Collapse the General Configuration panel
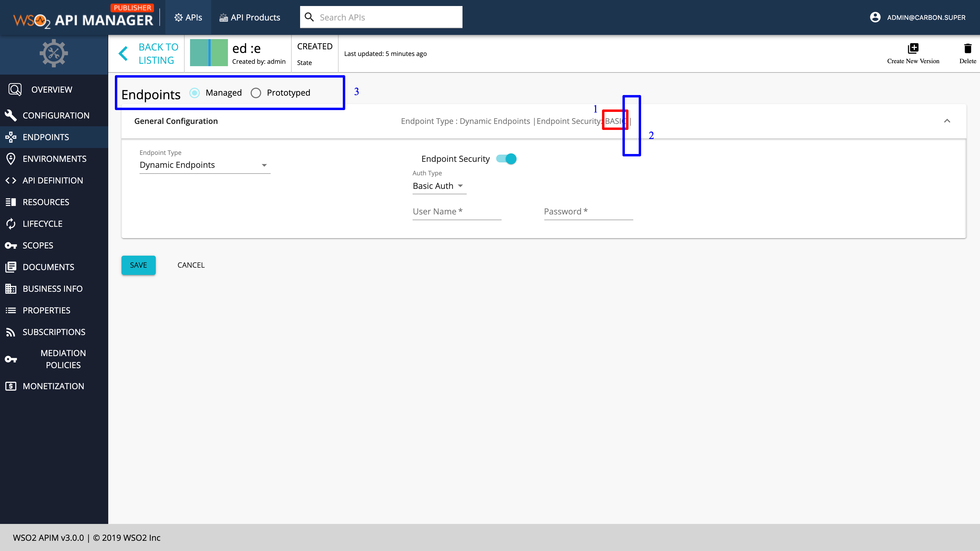 (947, 121)
